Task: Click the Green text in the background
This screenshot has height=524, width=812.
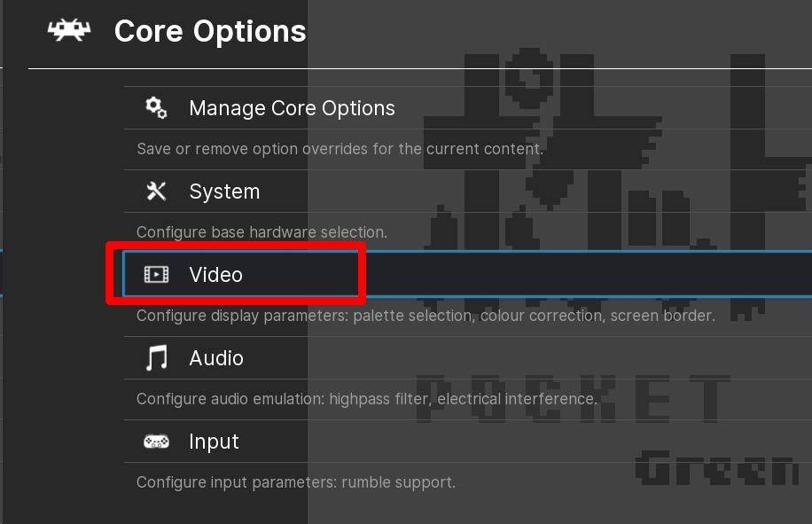Action: (718, 468)
